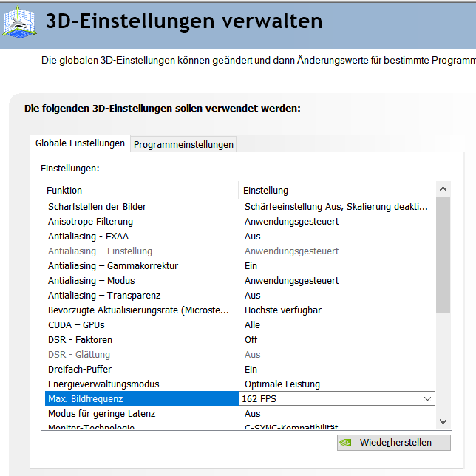Select the Antialiasing – Modus row
Image resolution: width=476 pixels, height=476 pixels.
pos(239,281)
